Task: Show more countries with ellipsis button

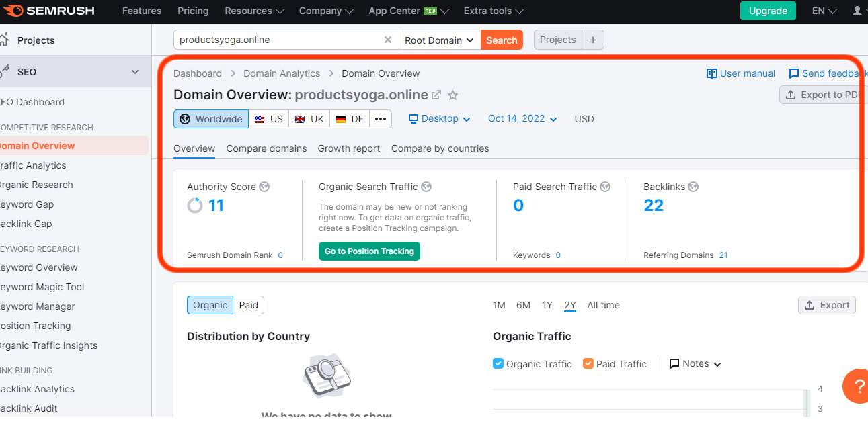Action: tap(381, 119)
